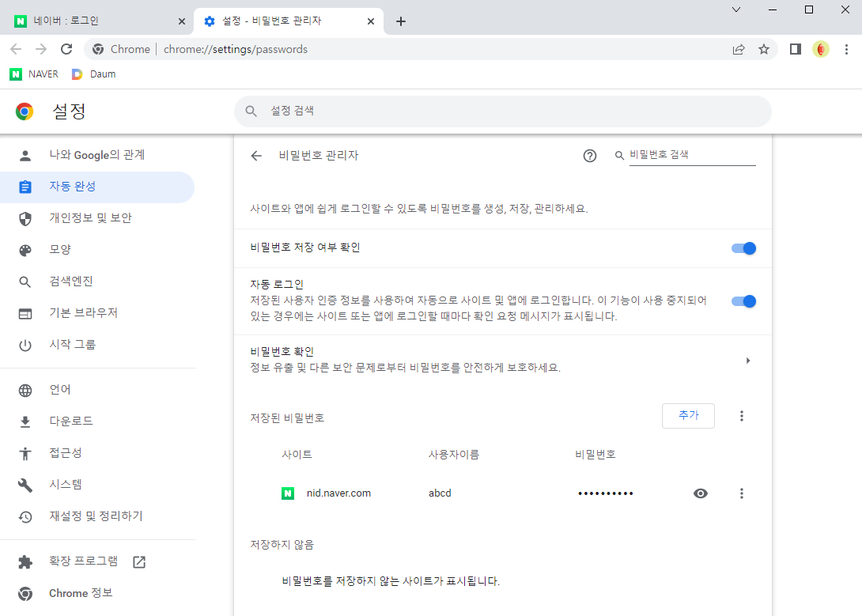Return from 비밀번호 관리자 with back arrow
Screen dimensions: 862x616
coord(256,156)
